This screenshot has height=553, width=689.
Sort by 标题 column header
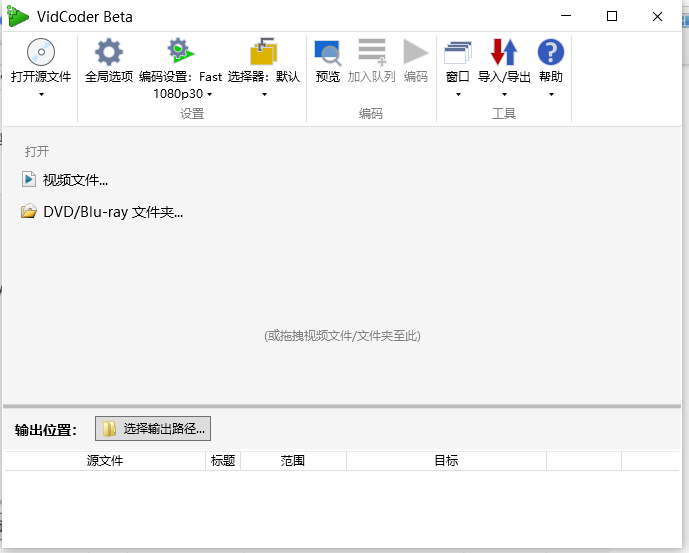tap(223, 461)
